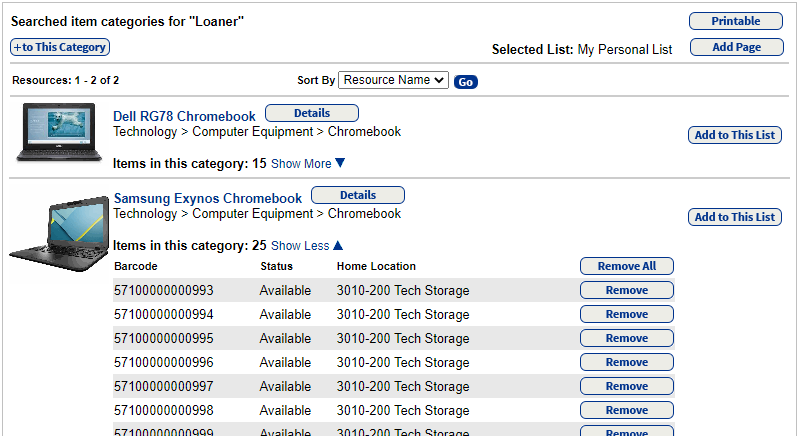Click Items in this category: 15 text

(x=190, y=164)
